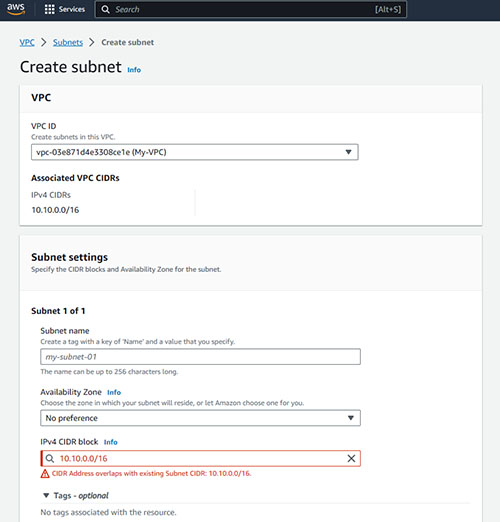500x522 pixels.
Task: Click the AWS logo icon
Action: coord(16,9)
